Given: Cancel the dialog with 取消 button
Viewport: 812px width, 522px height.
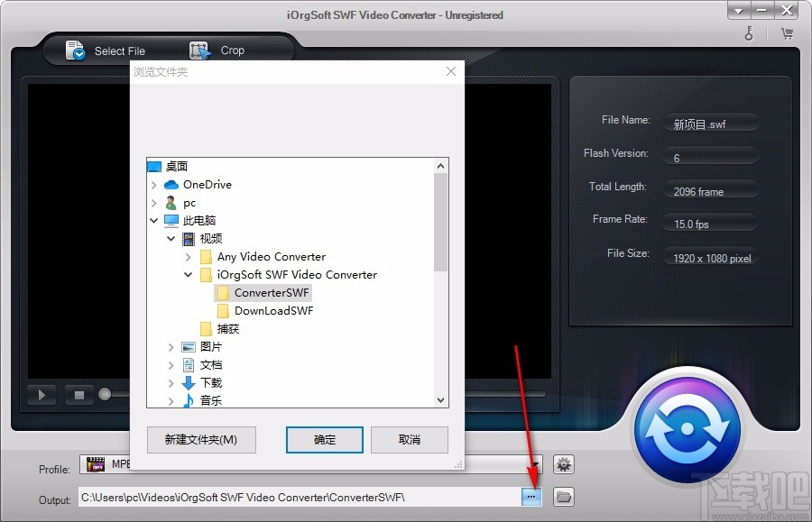Looking at the screenshot, I should tap(408, 440).
